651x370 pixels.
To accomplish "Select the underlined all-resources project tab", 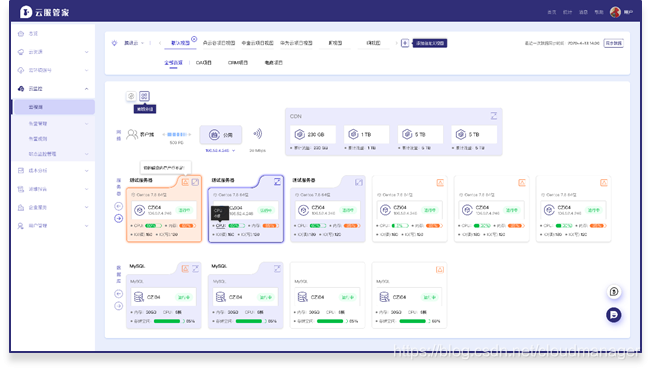I will coord(173,63).
